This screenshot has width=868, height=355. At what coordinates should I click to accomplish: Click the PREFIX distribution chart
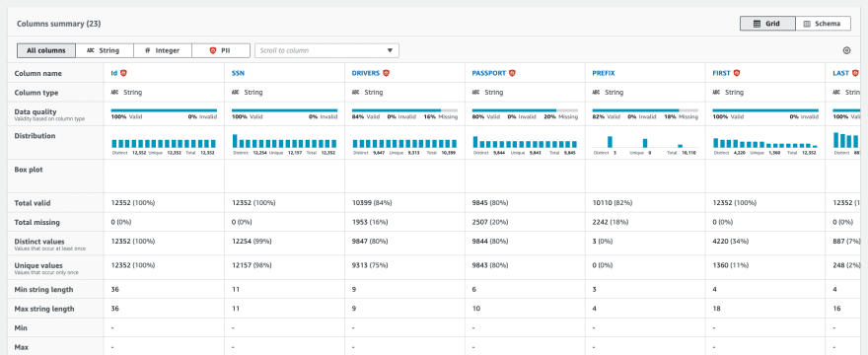[x=645, y=141]
